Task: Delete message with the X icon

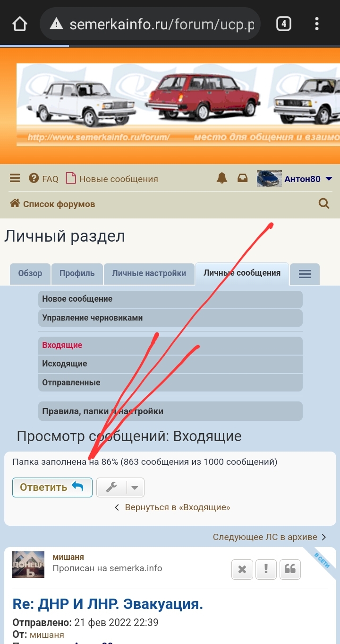Action: [242, 569]
